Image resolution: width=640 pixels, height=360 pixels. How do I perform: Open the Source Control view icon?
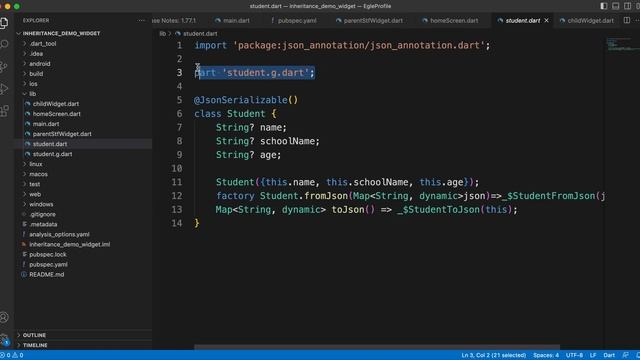coord(4,67)
